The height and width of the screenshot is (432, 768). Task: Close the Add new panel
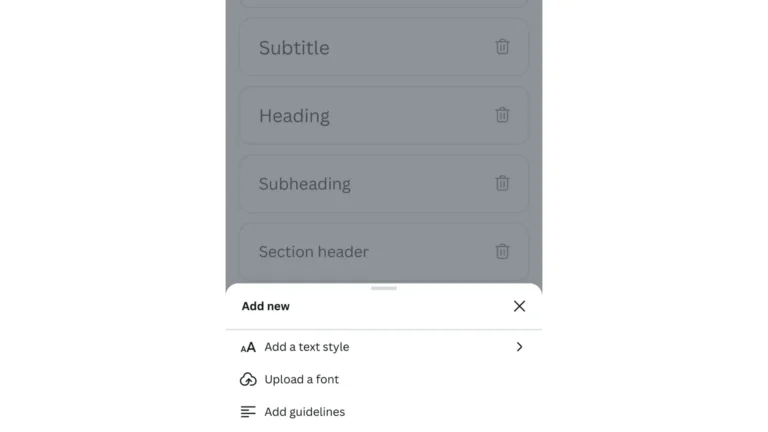519,306
